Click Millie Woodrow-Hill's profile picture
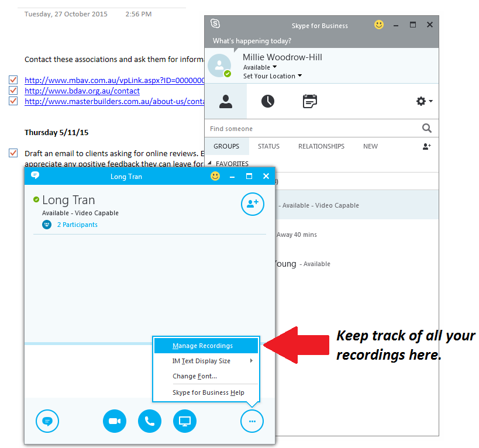Image resolution: width=479 pixels, height=448 pixels. (x=219, y=66)
